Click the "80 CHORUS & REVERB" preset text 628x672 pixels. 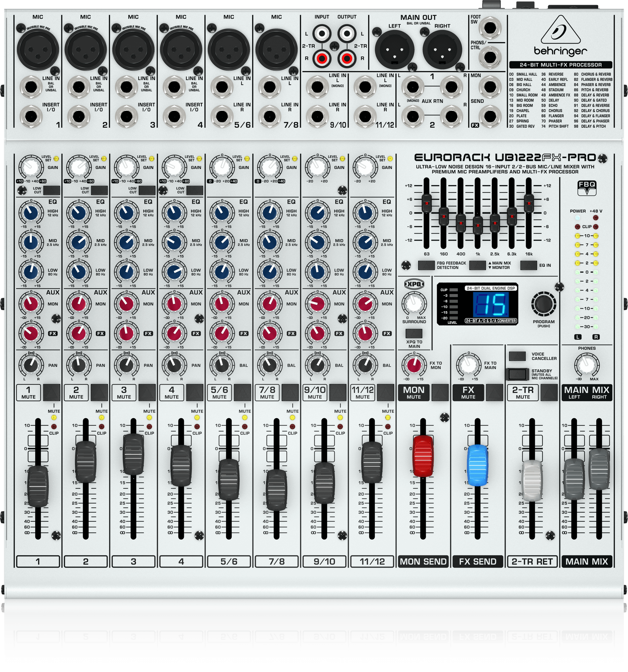592,74
